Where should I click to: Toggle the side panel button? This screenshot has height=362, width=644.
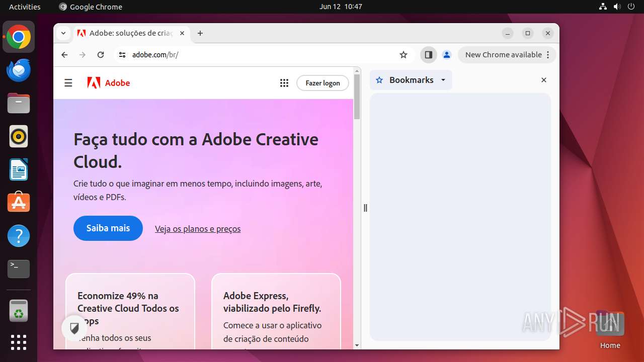(429, 55)
